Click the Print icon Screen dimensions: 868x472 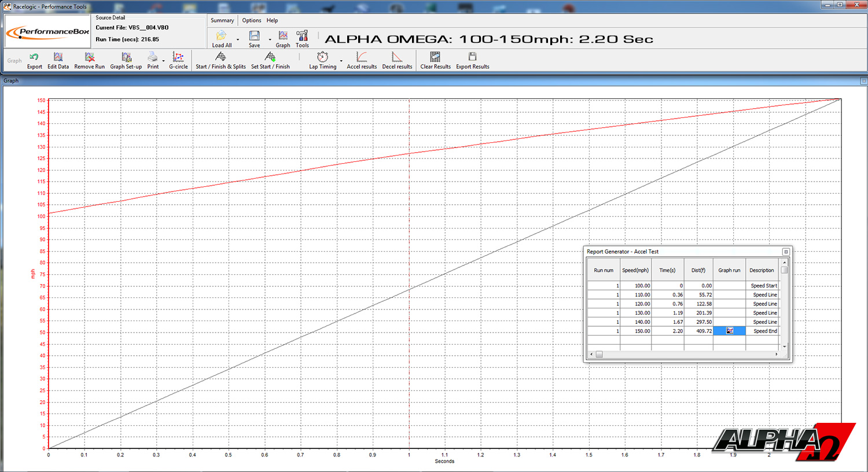[152, 57]
